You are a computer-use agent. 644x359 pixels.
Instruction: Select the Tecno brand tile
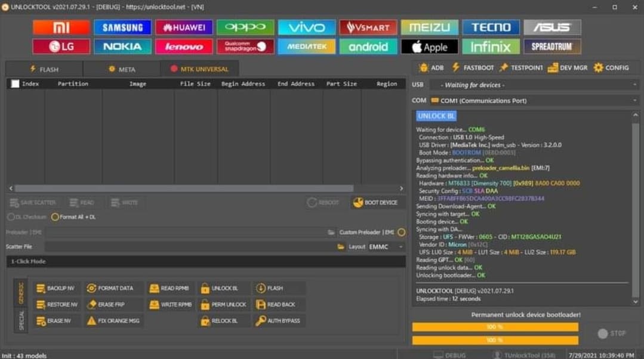pyautogui.click(x=491, y=27)
